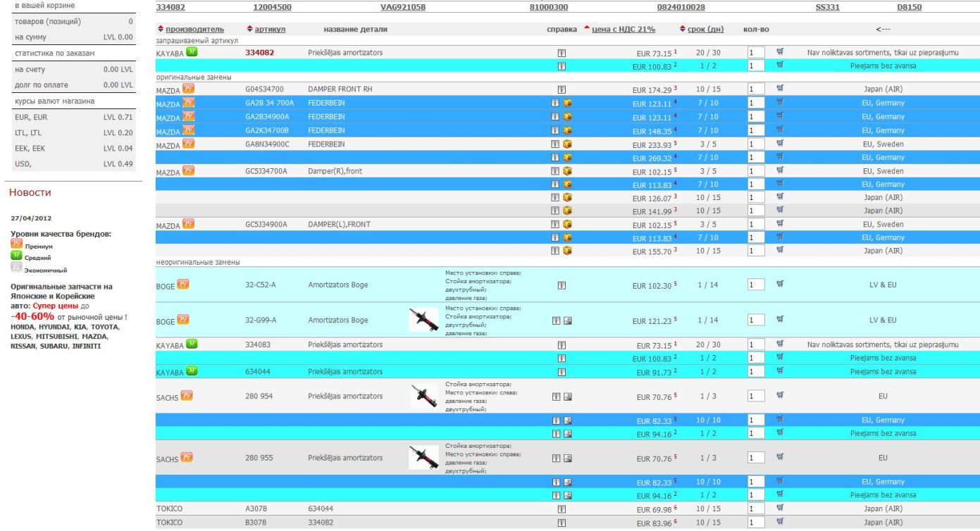Click the <--- column header
Screen dimensions: 980x531
click(883, 29)
